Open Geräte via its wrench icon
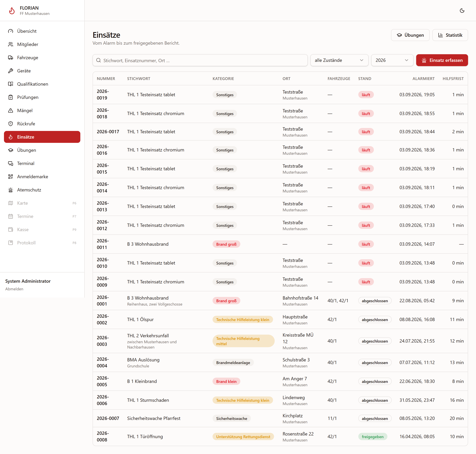 (11, 71)
